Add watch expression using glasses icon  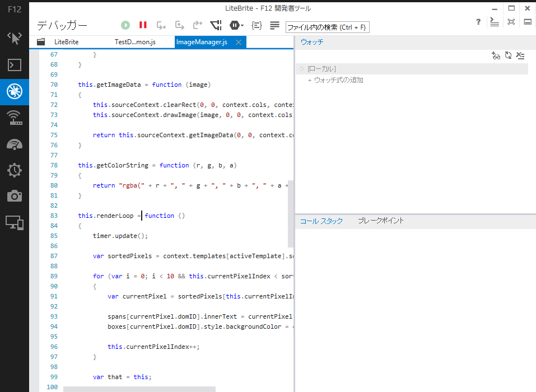pos(496,55)
